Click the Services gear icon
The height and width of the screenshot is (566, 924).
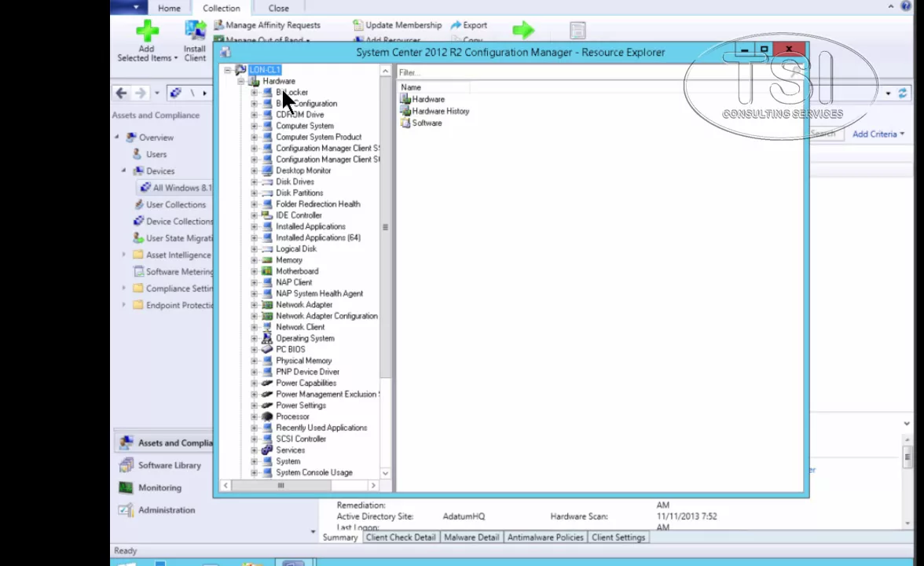click(267, 450)
